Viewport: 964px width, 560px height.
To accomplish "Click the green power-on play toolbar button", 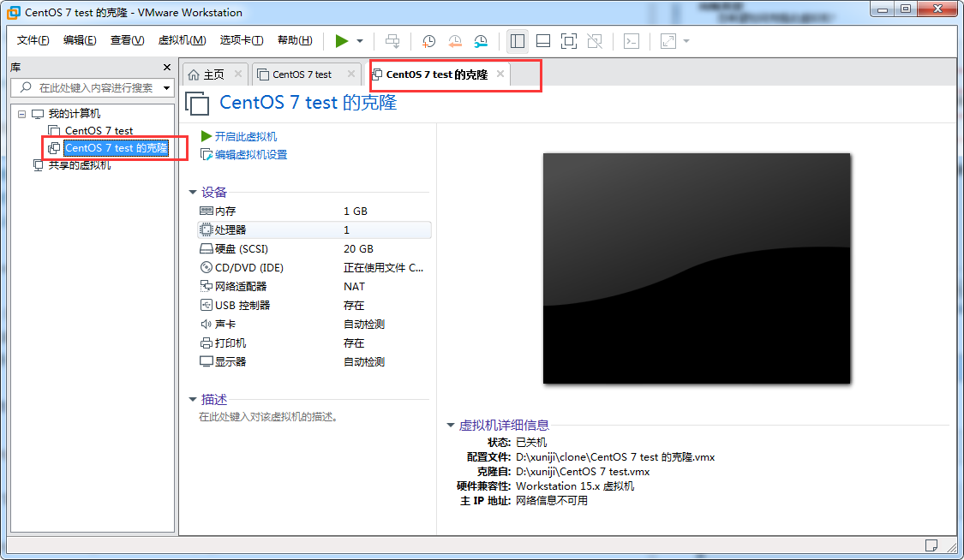I will point(341,41).
